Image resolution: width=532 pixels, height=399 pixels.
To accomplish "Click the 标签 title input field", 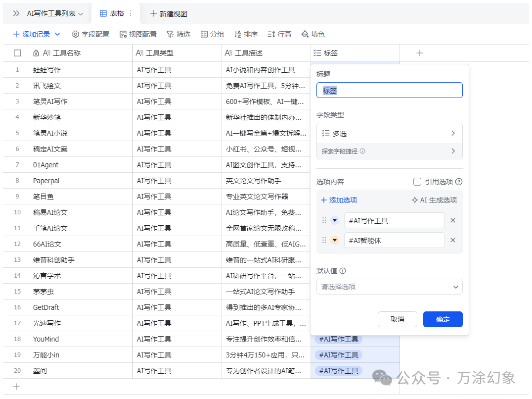I will (x=389, y=90).
